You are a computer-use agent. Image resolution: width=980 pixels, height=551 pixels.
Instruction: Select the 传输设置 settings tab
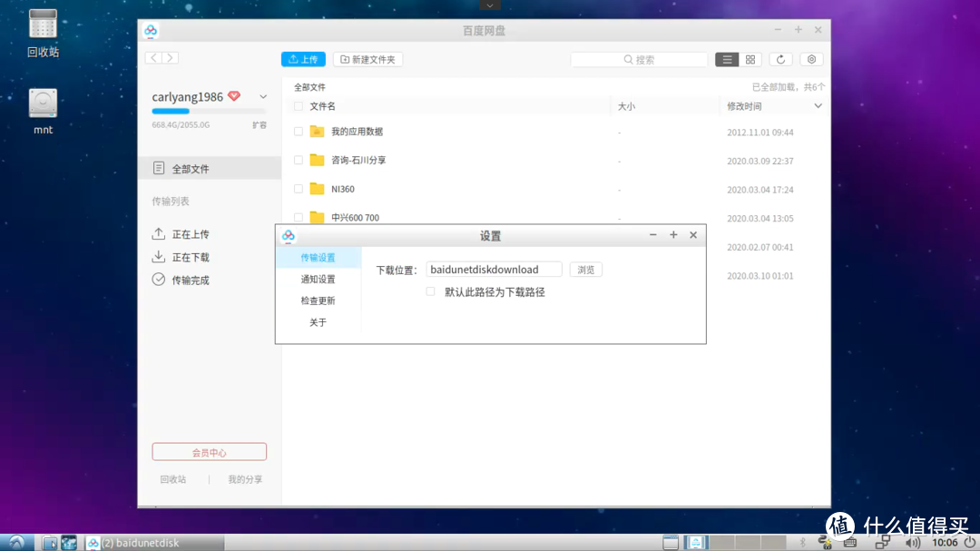318,258
